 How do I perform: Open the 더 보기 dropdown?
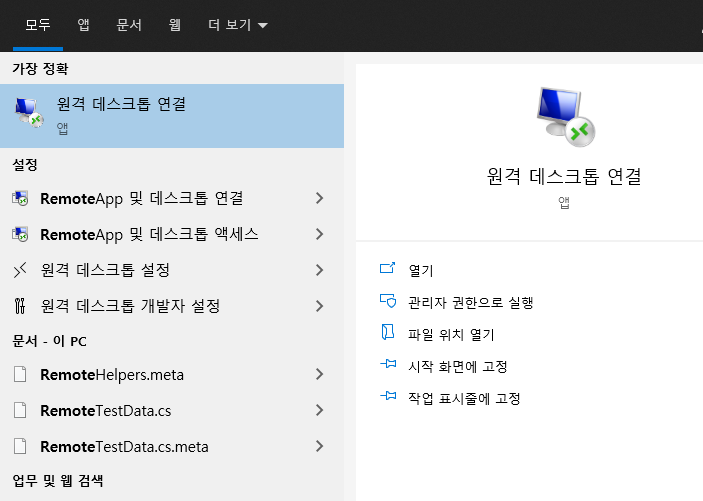238,25
